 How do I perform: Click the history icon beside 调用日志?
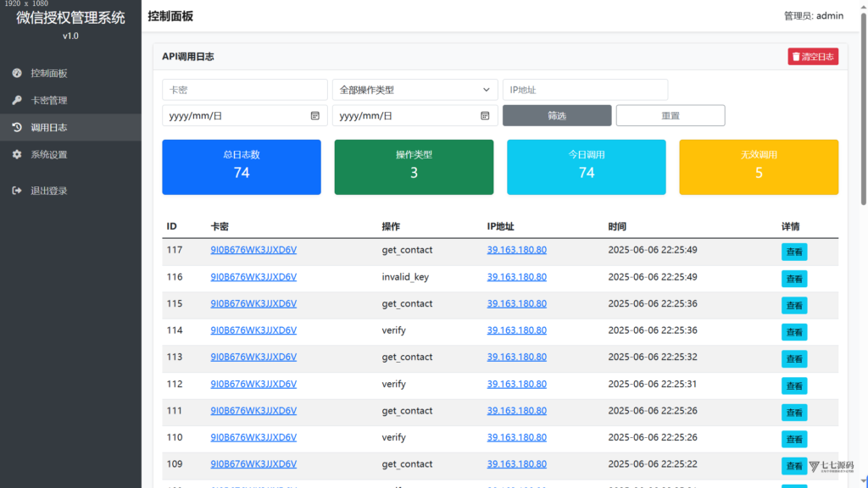[17, 127]
